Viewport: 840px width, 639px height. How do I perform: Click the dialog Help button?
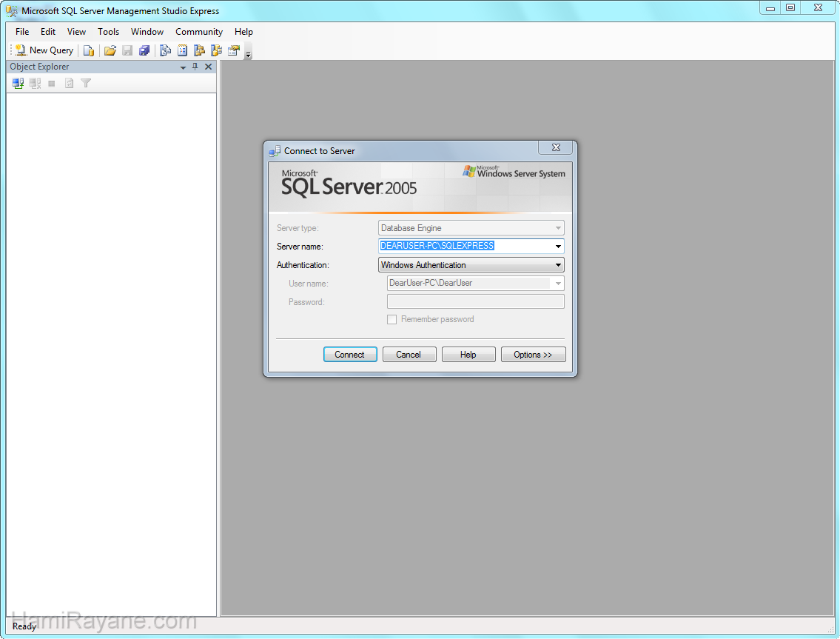click(468, 355)
